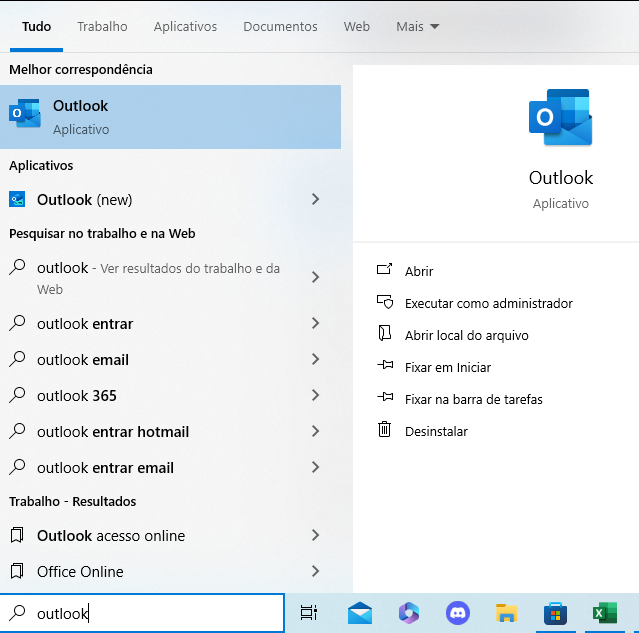Click the 'outlook email' suggestion text

(83, 360)
